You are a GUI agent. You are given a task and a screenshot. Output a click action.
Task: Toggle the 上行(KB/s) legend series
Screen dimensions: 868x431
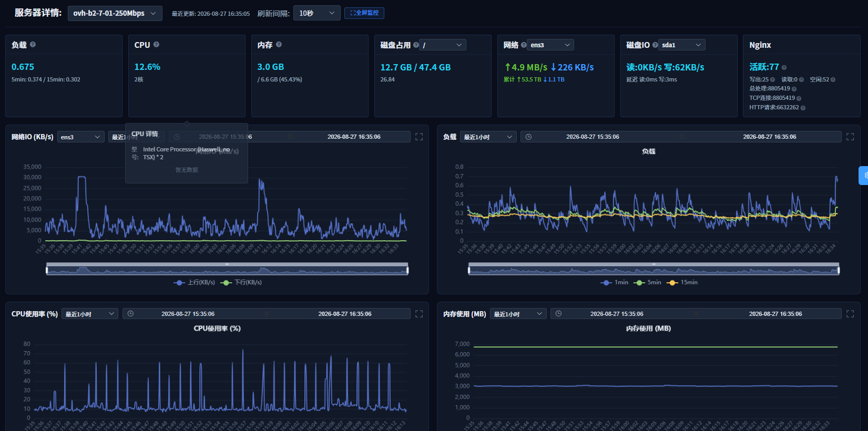click(x=194, y=282)
